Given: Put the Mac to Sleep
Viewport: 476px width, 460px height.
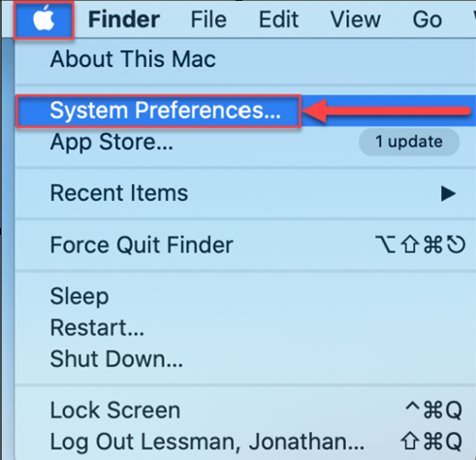Looking at the screenshot, I should [x=245, y=296].
